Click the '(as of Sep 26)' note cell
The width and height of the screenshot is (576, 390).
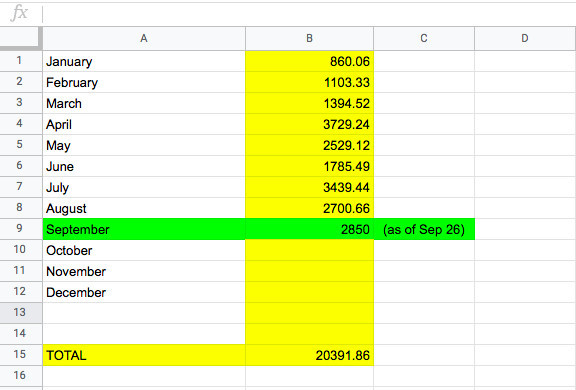tap(424, 229)
